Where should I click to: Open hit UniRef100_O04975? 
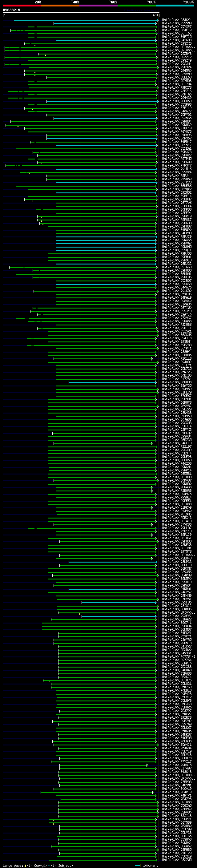tap(177, 494)
